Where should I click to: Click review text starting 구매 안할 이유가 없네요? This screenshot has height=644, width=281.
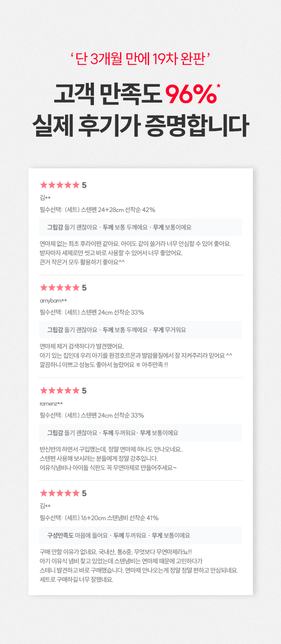click(x=139, y=565)
